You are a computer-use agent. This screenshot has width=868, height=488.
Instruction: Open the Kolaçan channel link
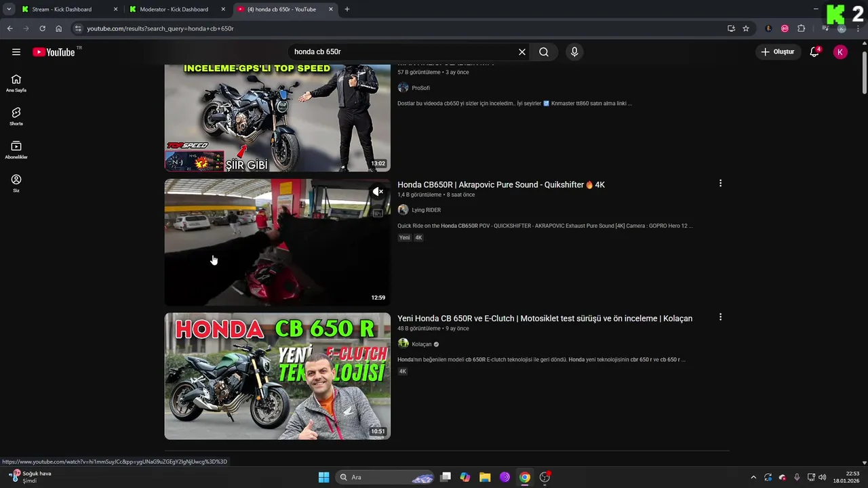421,344
